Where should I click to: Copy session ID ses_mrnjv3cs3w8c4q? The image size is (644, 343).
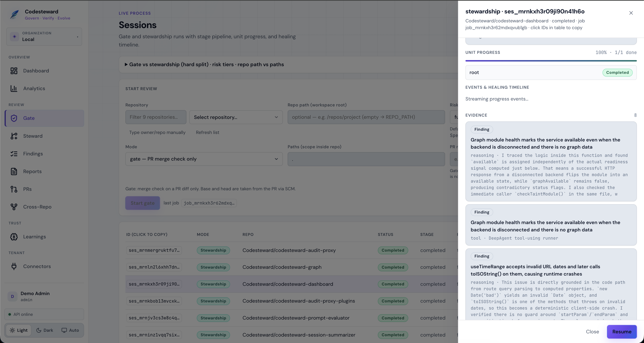pyautogui.click(x=154, y=318)
